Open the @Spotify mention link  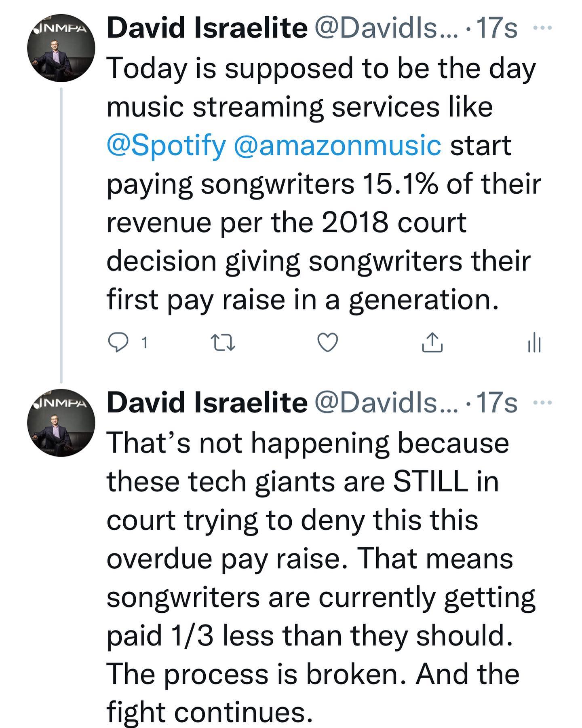pos(166,146)
